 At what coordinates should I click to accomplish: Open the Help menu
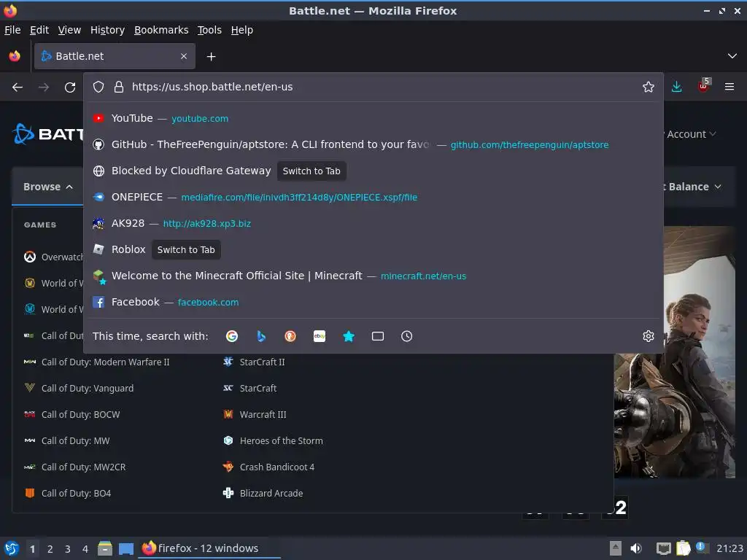242,30
